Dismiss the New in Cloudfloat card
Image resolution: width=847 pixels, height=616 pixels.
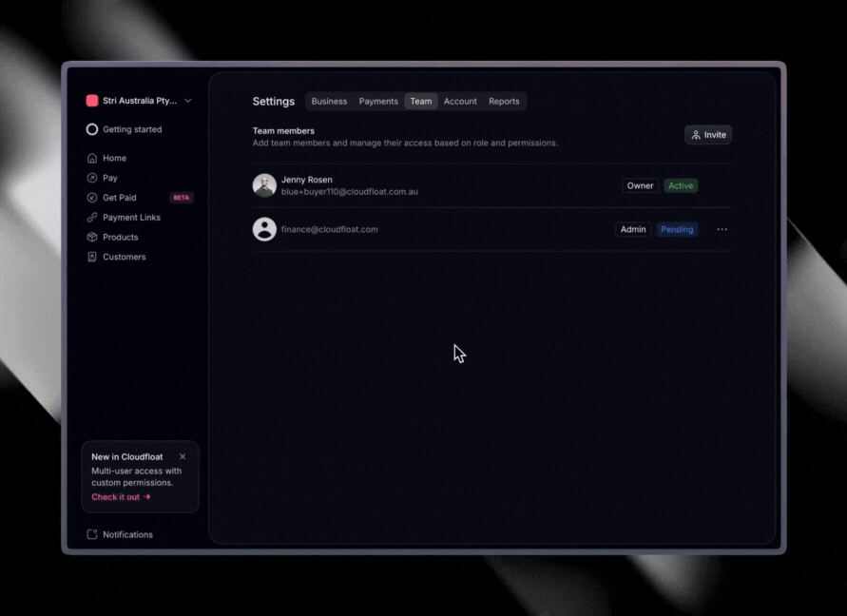[183, 456]
